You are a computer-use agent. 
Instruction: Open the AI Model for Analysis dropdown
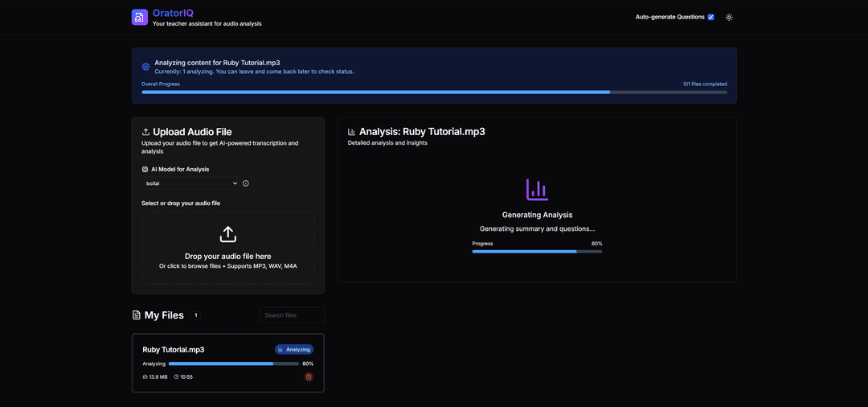tap(191, 183)
